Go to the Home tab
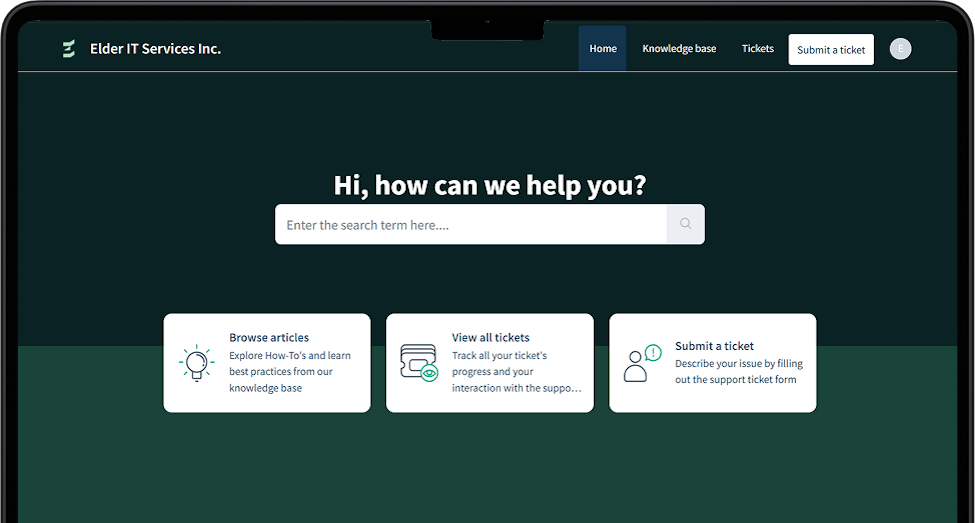 603,49
